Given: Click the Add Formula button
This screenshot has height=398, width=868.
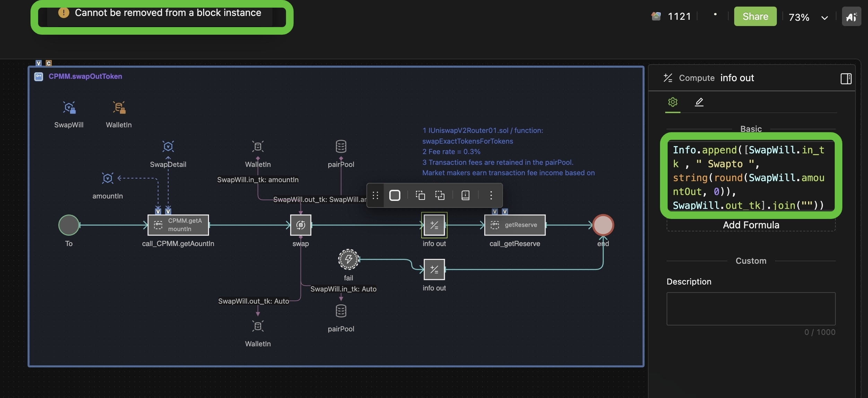Looking at the screenshot, I should pyautogui.click(x=751, y=225).
